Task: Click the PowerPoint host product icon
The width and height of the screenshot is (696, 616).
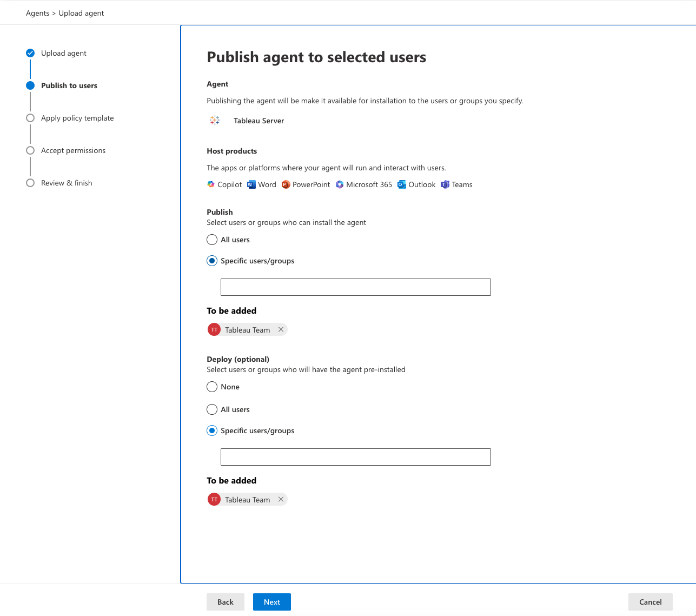Action: pyautogui.click(x=286, y=184)
